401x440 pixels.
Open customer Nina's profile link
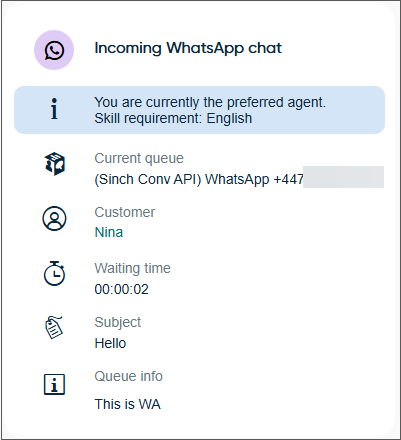pyautogui.click(x=109, y=232)
